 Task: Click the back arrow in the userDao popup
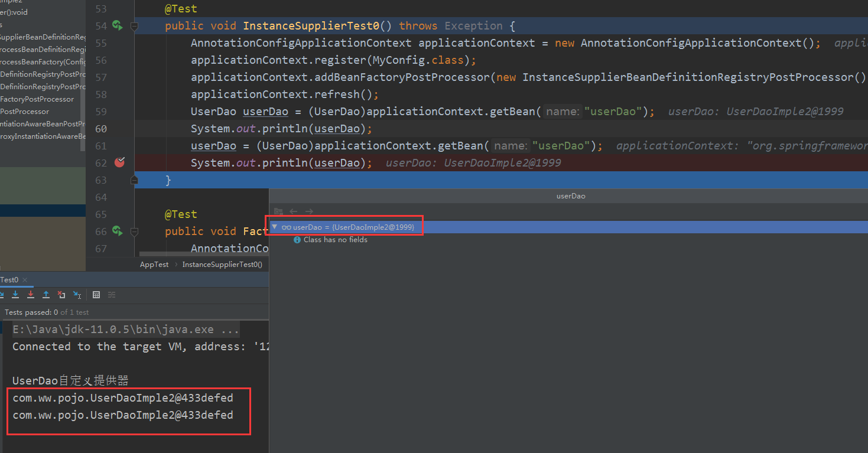294,211
